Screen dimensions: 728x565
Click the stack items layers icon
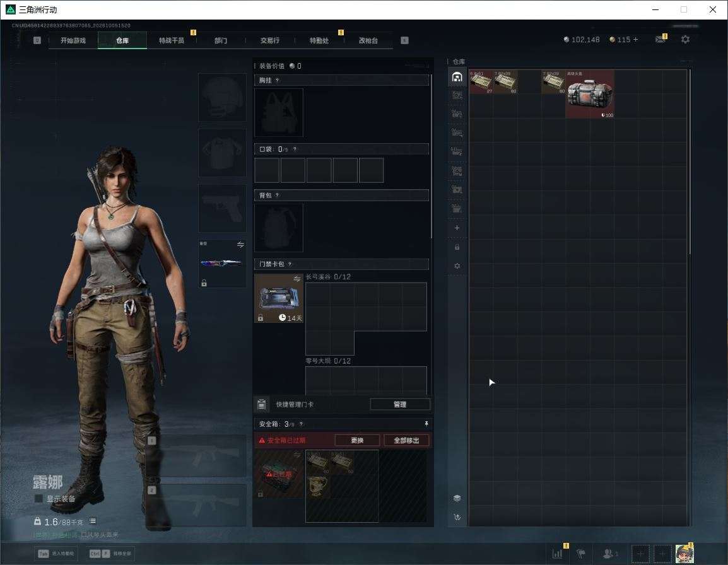(457, 498)
